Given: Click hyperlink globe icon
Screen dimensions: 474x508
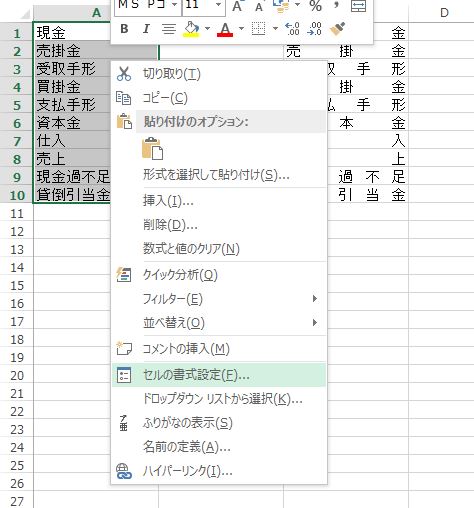Looking at the screenshot, I should point(124,471).
